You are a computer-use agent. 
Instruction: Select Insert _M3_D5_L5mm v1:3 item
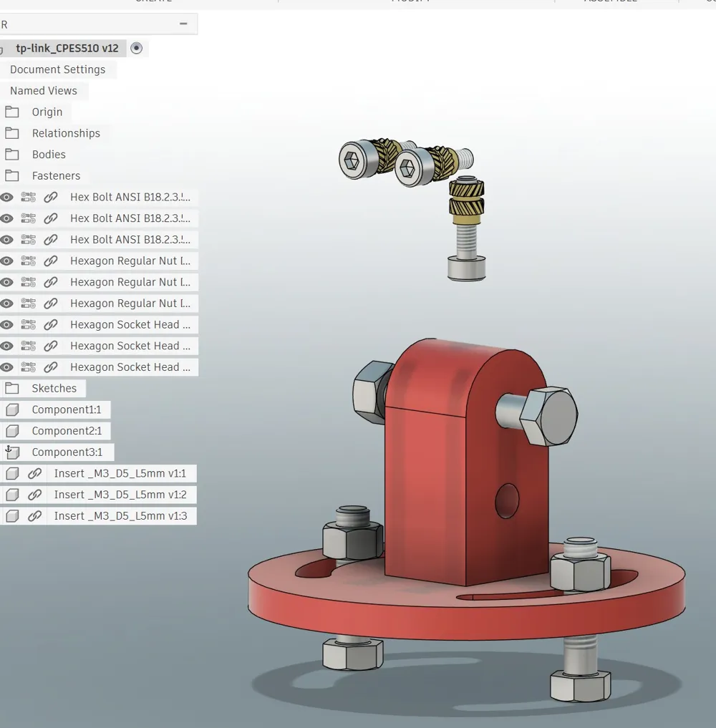click(121, 516)
